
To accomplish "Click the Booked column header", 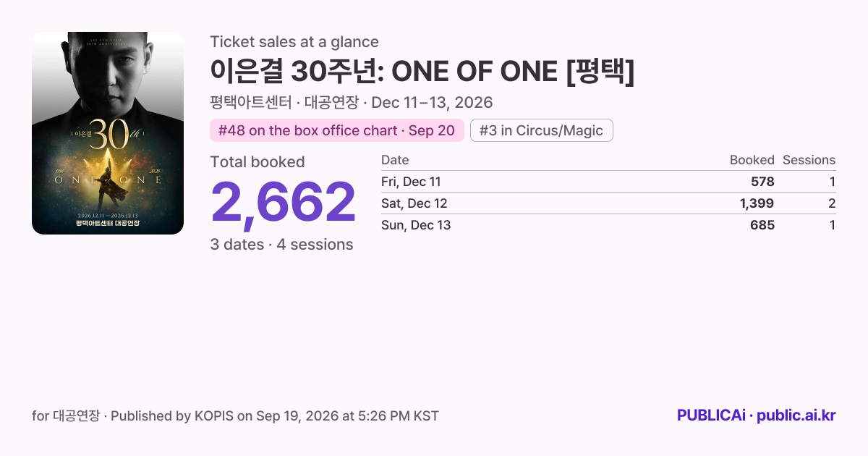I will point(752,160).
